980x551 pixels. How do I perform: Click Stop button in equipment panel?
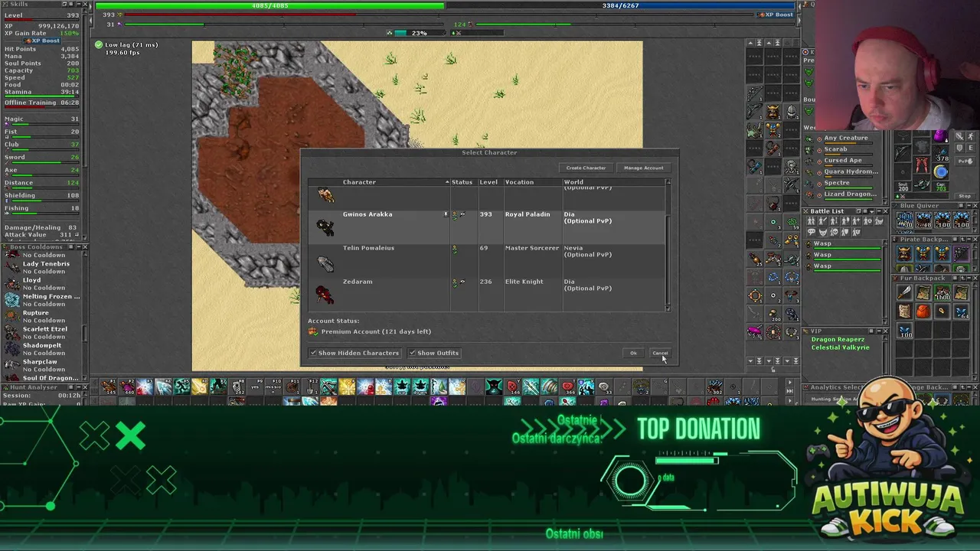(x=964, y=196)
